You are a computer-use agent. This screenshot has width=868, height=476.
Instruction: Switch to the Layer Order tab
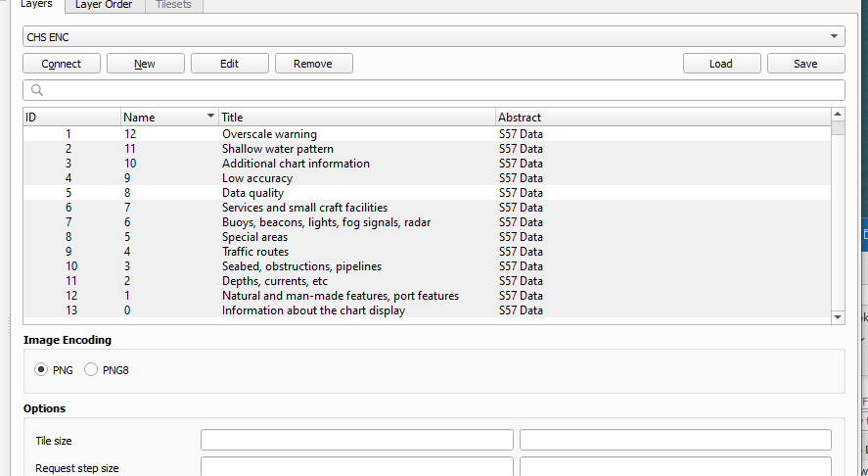pos(105,5)
